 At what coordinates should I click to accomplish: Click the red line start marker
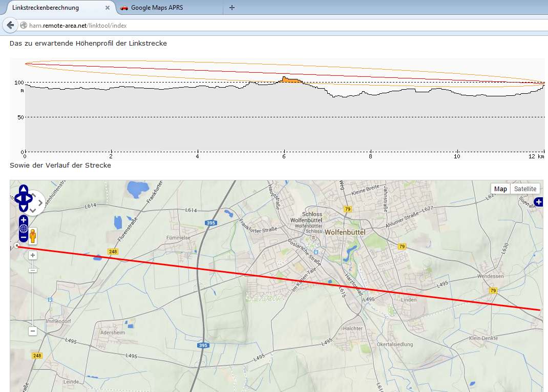[x=17, y=246]
